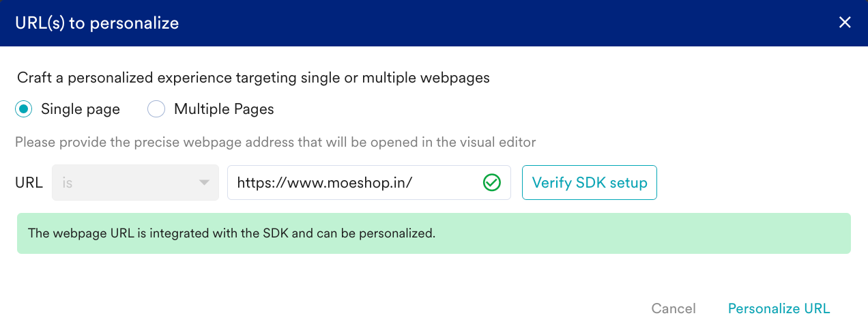Click the green URL validation checkmark icon
Image resolution: width=868 pixels, height=333 pixels.
point(492,183)
